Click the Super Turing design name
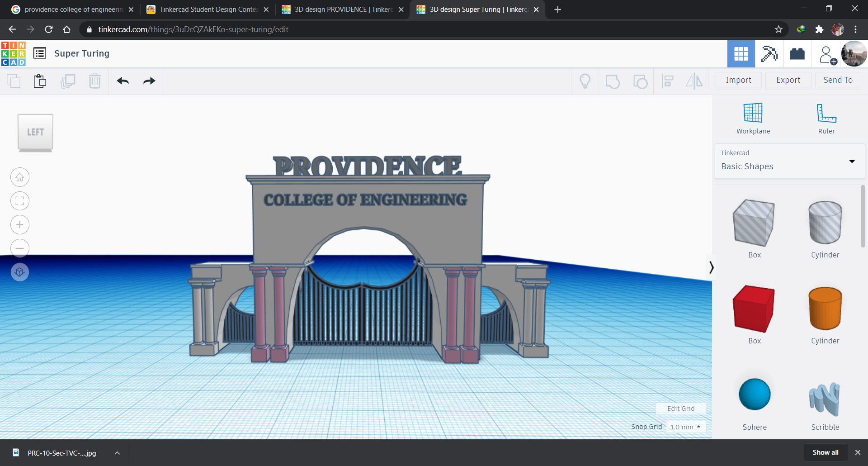 82,53
